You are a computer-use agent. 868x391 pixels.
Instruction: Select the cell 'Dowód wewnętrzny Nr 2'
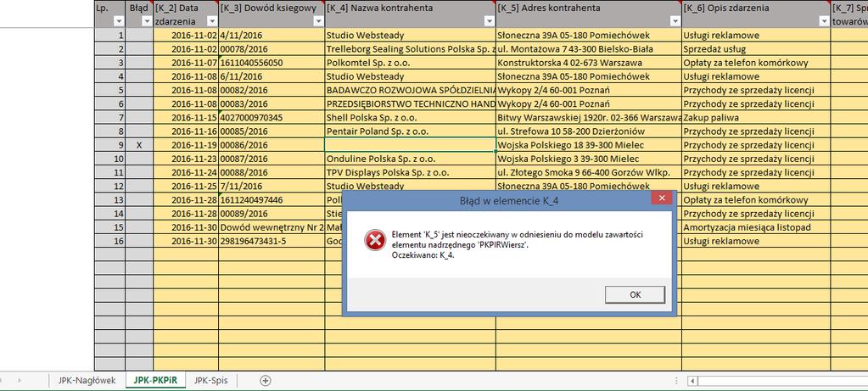(272, 227)
